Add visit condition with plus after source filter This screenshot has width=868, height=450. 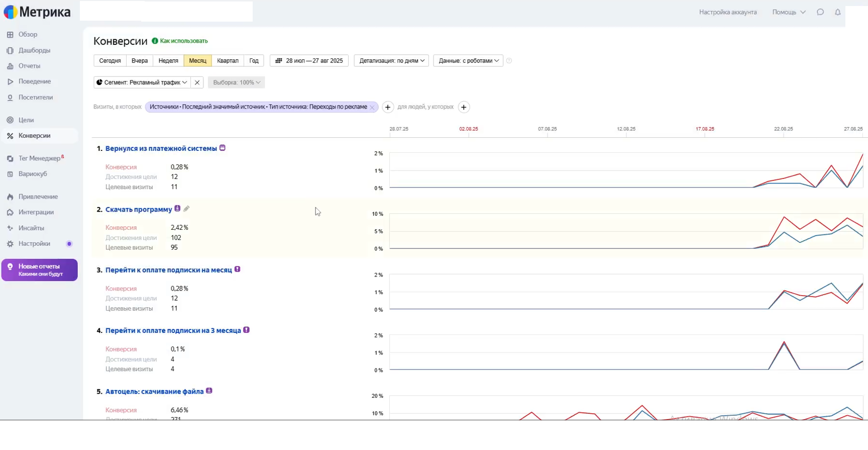click(388, 107)
